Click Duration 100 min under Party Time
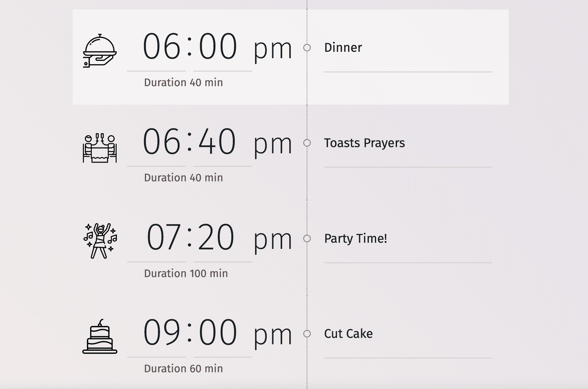Screen dimensions: 588x389 186,274
